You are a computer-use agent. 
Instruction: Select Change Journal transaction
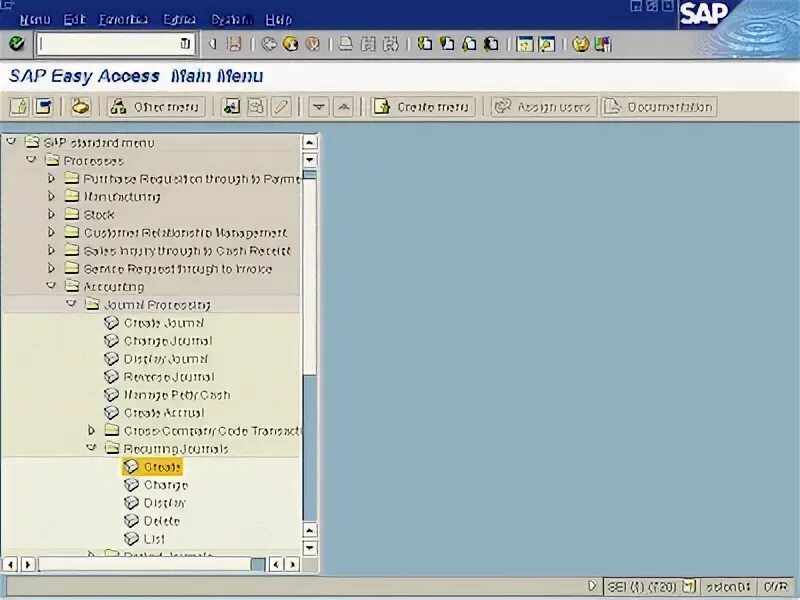pyautogui.click(x=168, y=341)
